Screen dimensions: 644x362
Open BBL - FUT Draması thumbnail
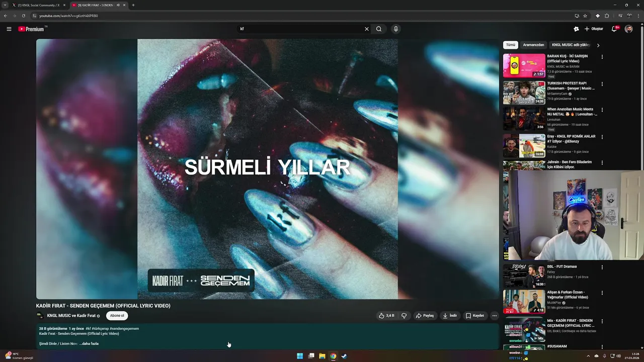point(524,276)
